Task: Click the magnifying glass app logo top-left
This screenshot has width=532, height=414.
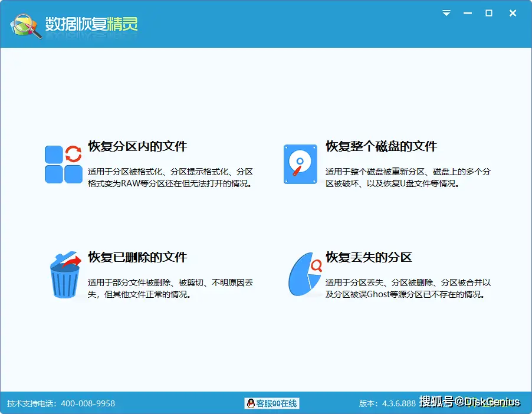Action: tap(24, 25)
